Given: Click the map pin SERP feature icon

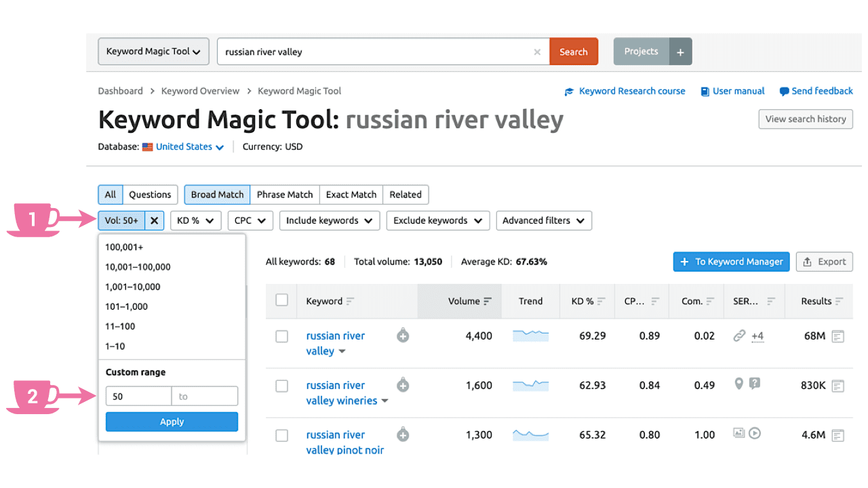Looking at the screenshot, I should pos(739,384).
